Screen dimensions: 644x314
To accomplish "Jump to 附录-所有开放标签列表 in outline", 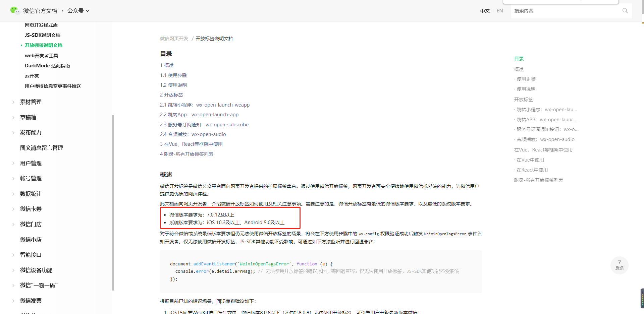I will tap(539, 180).
